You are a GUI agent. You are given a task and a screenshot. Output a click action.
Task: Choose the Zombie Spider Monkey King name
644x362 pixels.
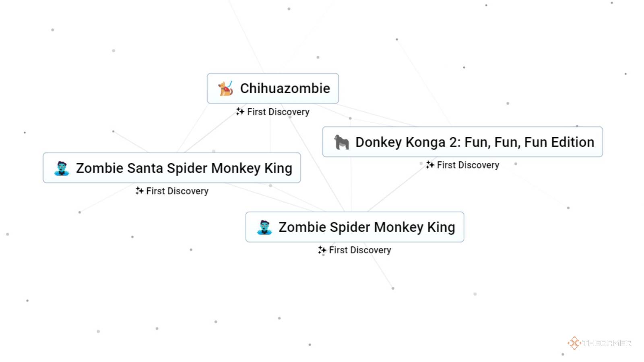click(x=367, y=227)
